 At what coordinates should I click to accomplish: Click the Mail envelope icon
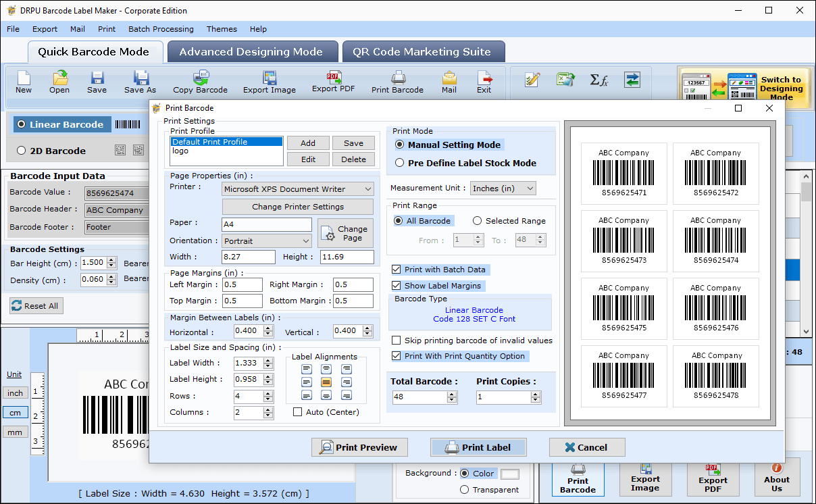(x=449, y=82)
